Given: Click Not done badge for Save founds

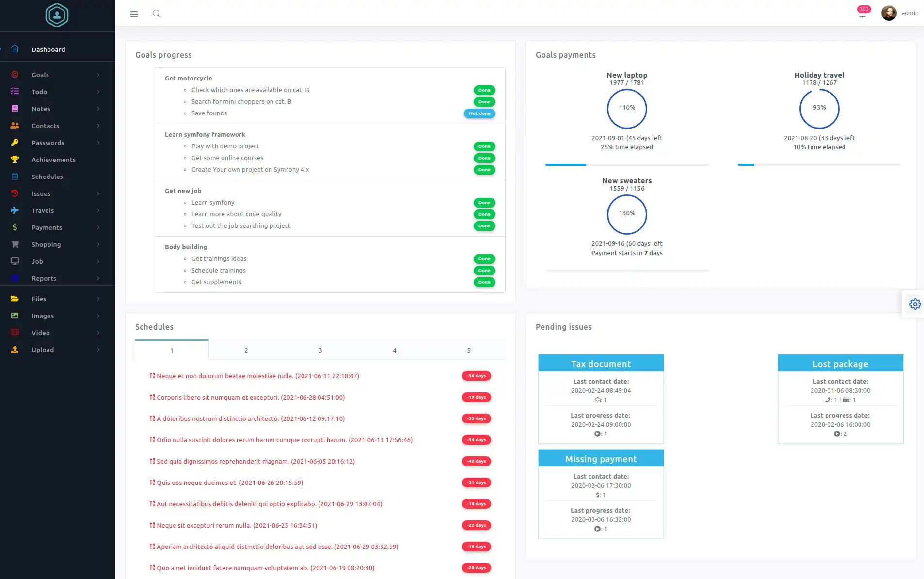Looking at the screenshot, I should [x=479, y=113].
